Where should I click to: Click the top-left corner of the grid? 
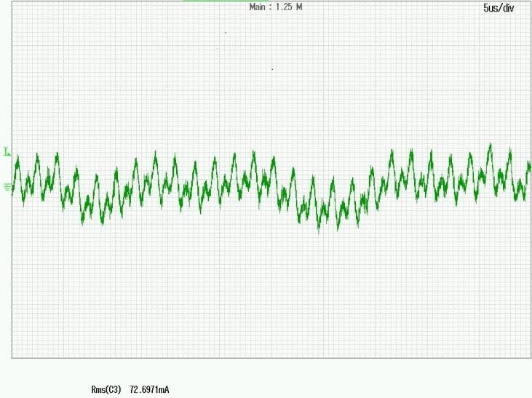click(x=12, y=1)
